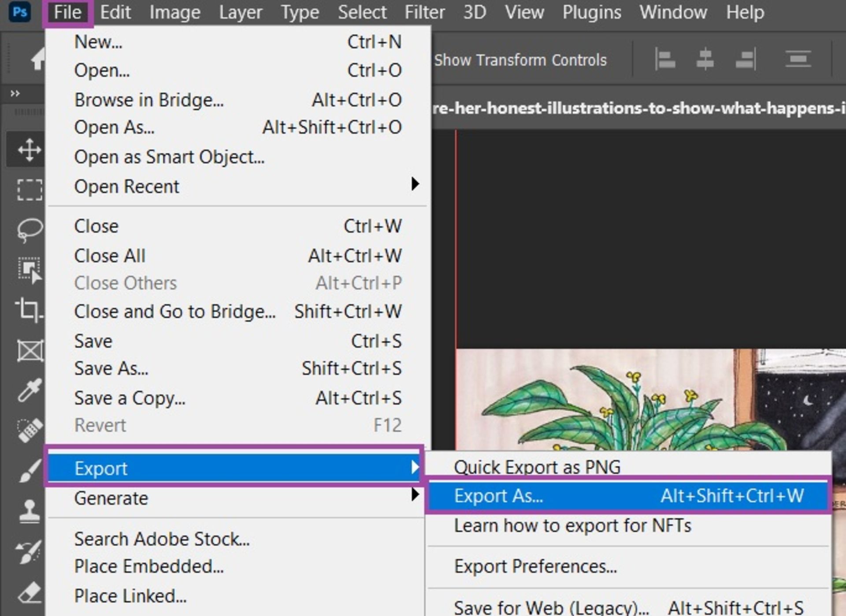Select the Crop tool
Screen dimensions: 846x616
coord(29,309)
